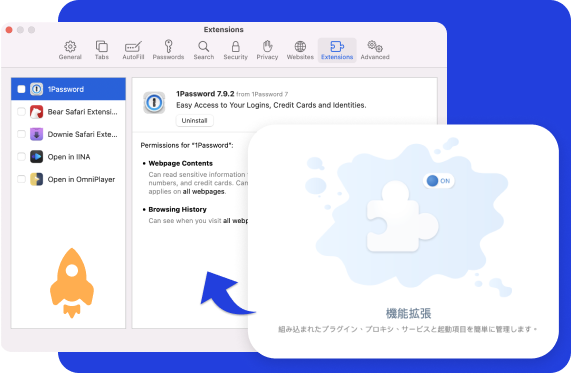The width and height of the screenshot is (575, 379).
Task: Enable the Open in OmniPlayer checkbox
Action: click(21, 179)
